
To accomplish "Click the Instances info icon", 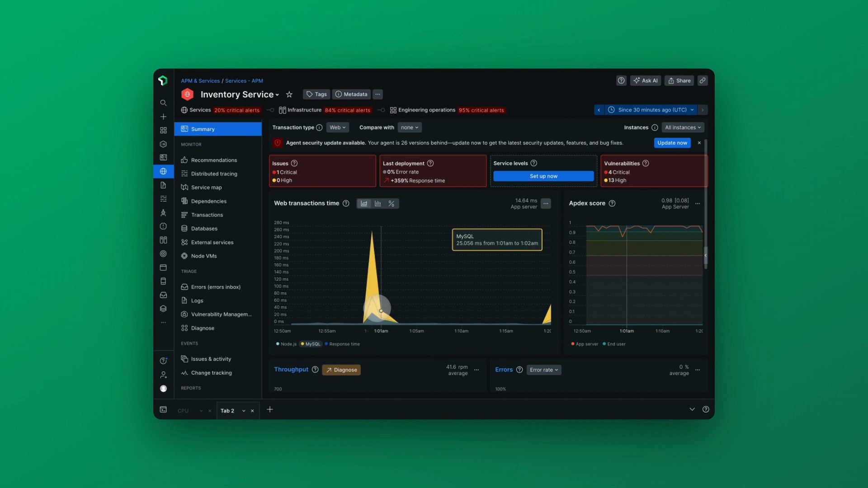I will (x=655, y=127).
